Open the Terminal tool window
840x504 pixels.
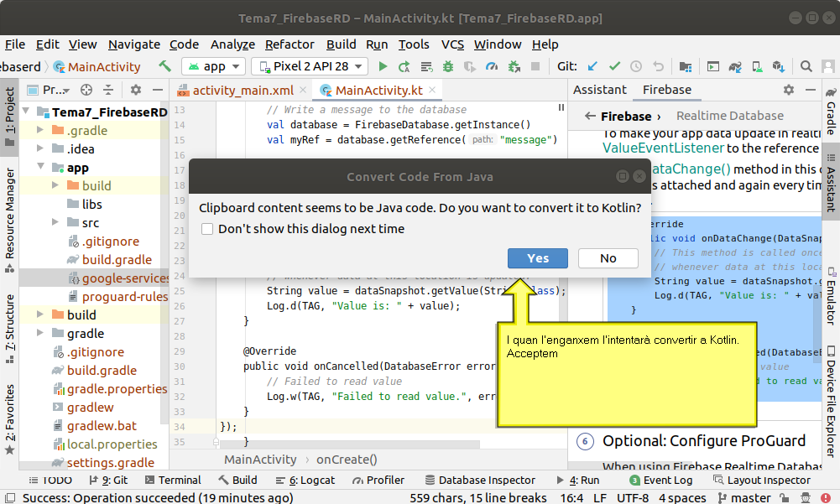pyautogui.click(x=173, y=480)
